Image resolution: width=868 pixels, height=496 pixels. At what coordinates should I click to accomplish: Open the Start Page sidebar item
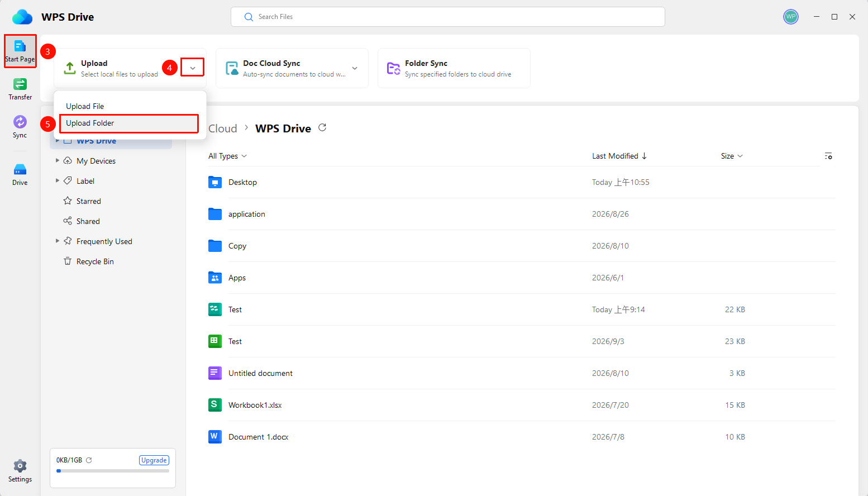[x=20, y=51]
